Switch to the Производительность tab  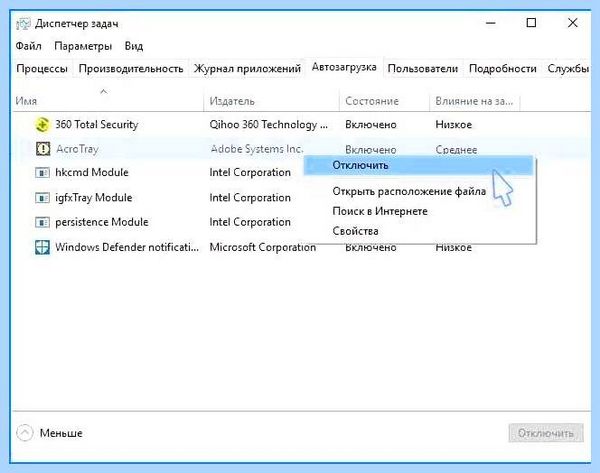tap(131, 69)
